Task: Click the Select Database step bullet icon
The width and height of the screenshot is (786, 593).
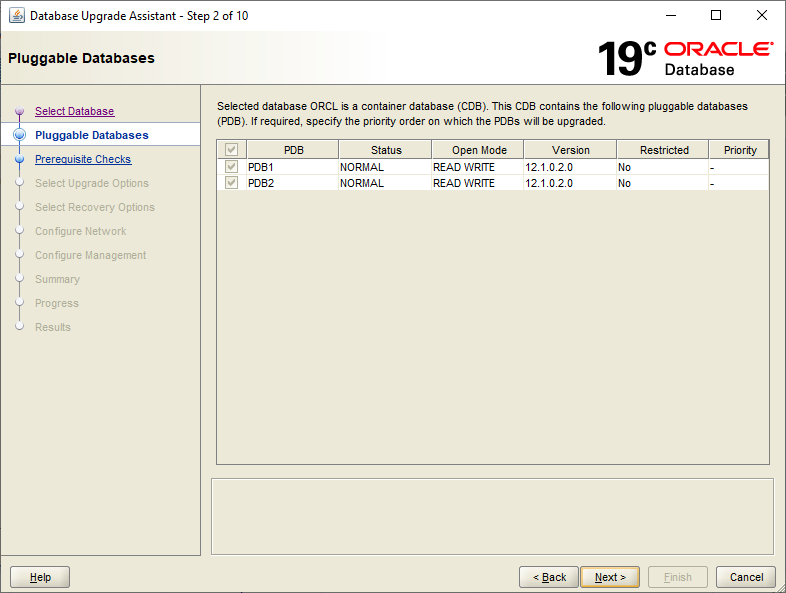Action: (x=20, y=111)
